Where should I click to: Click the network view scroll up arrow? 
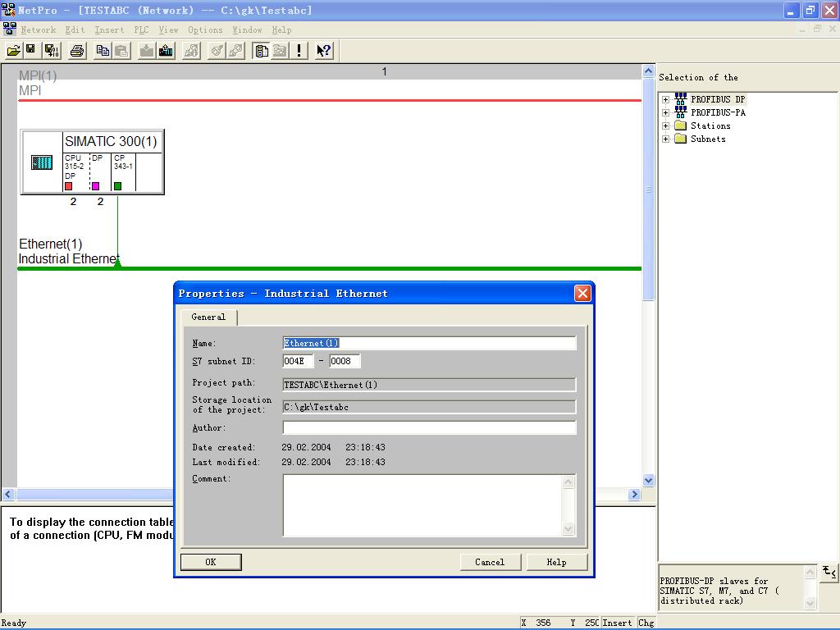(648, 71)
